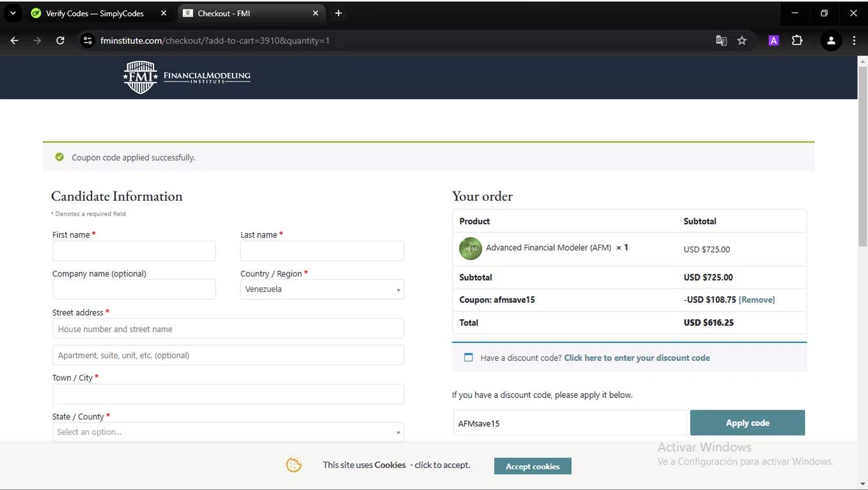
Task: Open the Chrome three-dot menu
Action: [x=854, y=40]
